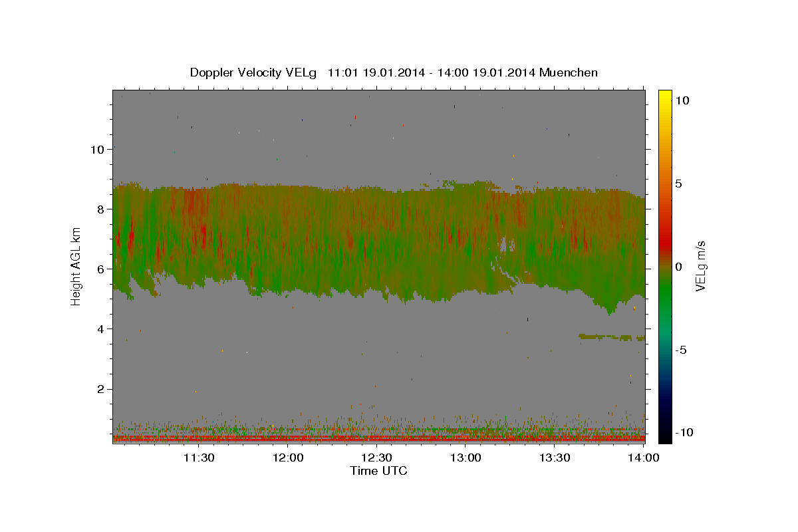Click the end date '14:00 19.01.2014' in title
Screen dimensions: 798x532
pyautogui.click(x=485, y=72)
